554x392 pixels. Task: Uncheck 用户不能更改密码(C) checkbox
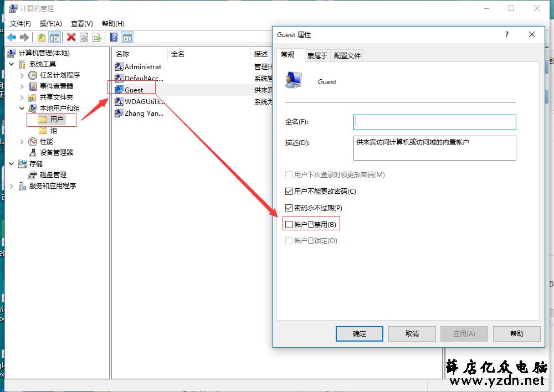pyautogui.click(x=289, y=191)
